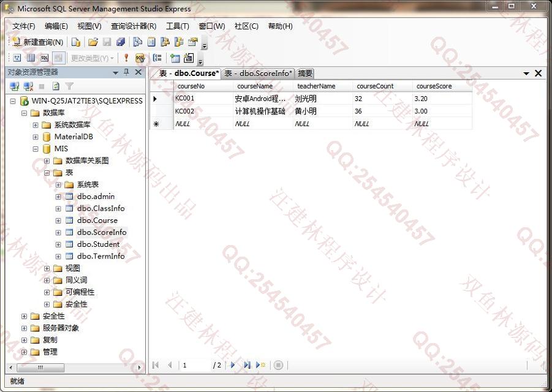Click the object explorer stop icon
This screenshot has width=552, height=392.
coord(42,86)
